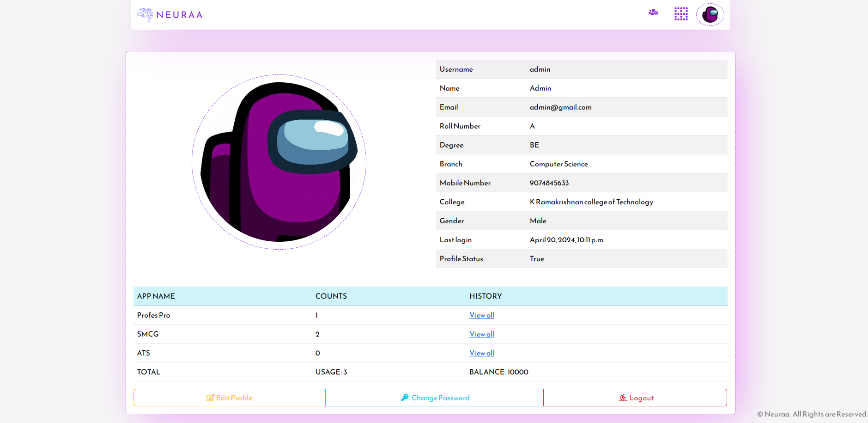Click the Gender value Male
Image resolution: width=868 pixels, height=423 pixels.
pyautogui.click(x=538, y=221)
